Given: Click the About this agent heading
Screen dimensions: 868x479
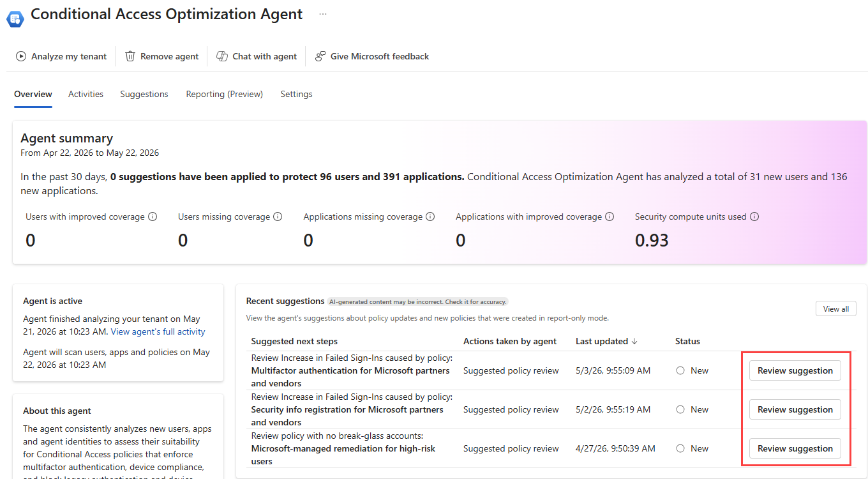Looking at the screenshot, I should (x=57, y=411).
